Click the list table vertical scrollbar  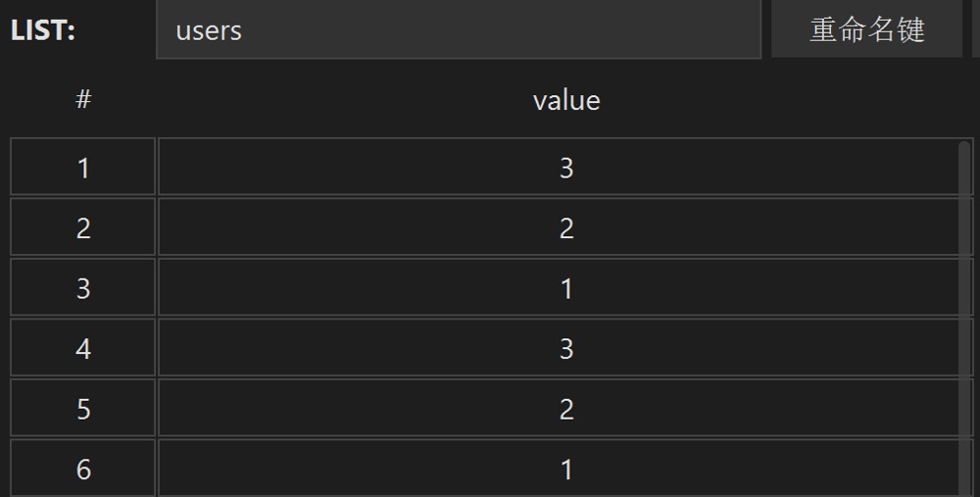pyautogui.click(x=964, y=319)
